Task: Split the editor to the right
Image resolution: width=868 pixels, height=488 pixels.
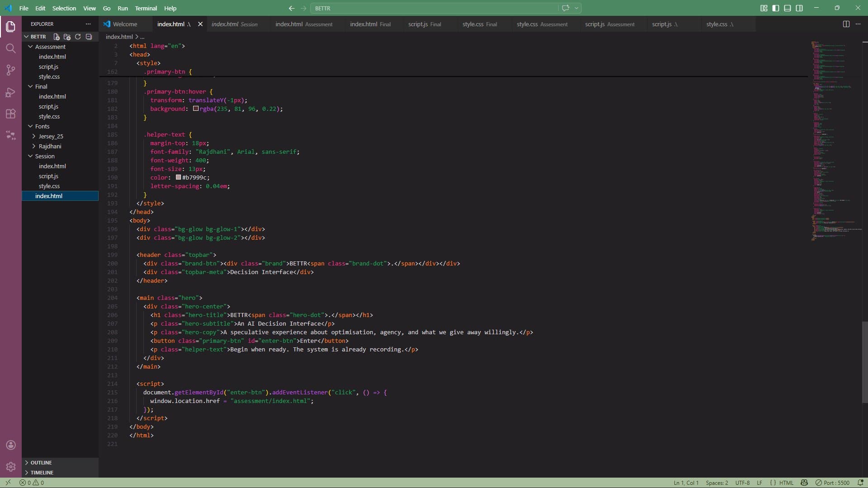Action: tap(846, 24)
